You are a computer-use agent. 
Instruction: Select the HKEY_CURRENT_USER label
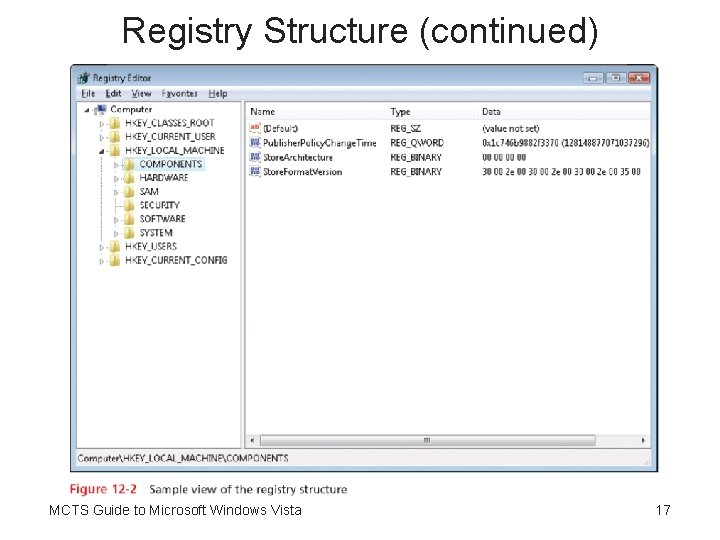(170, 137)
